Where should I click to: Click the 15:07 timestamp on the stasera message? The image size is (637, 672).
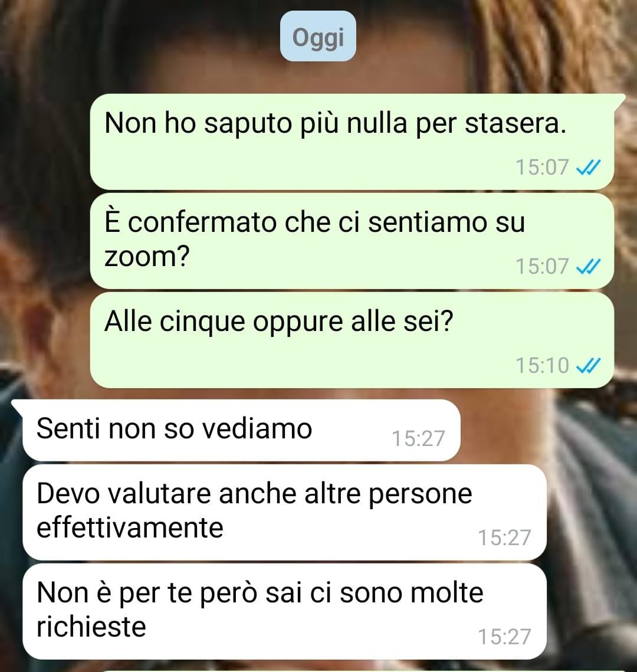(542, 167)
